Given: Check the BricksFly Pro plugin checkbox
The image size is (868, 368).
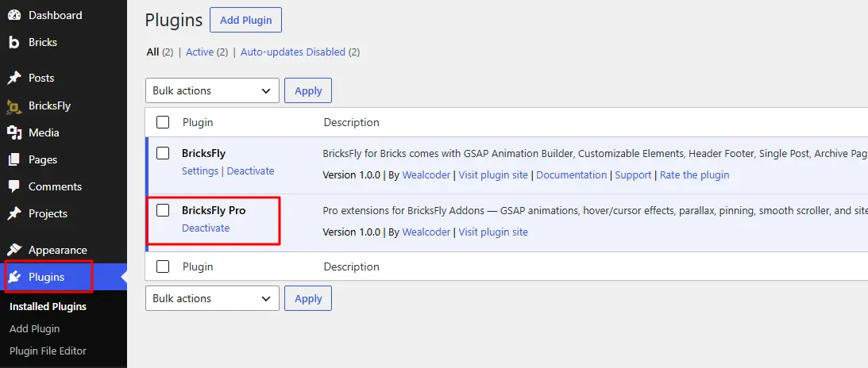Looking at the screenshot, I should [163, 210].
